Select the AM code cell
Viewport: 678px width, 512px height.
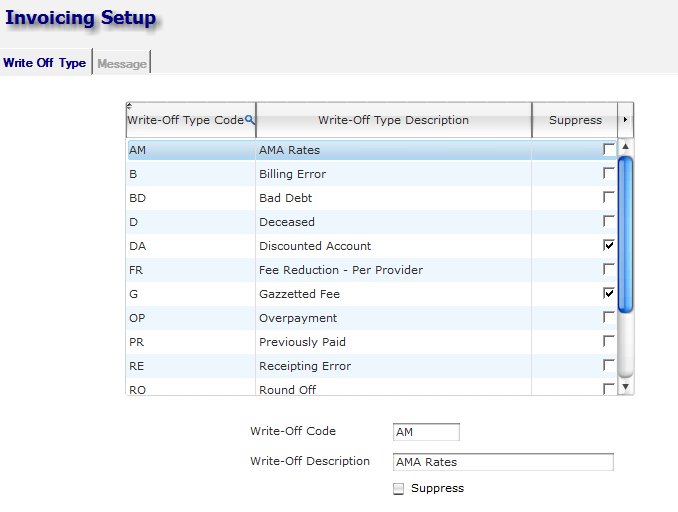coord(191,150)
